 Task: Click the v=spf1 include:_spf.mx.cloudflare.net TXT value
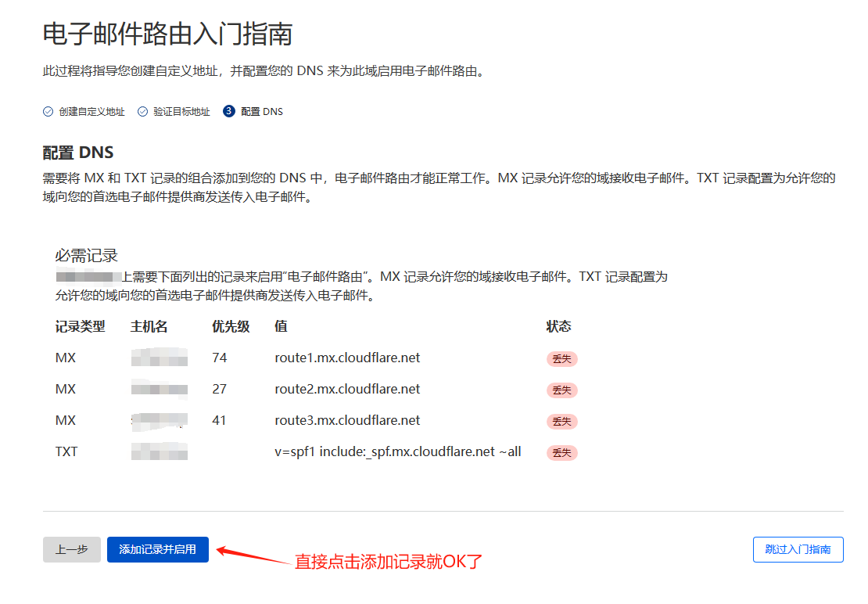(397, 451)
